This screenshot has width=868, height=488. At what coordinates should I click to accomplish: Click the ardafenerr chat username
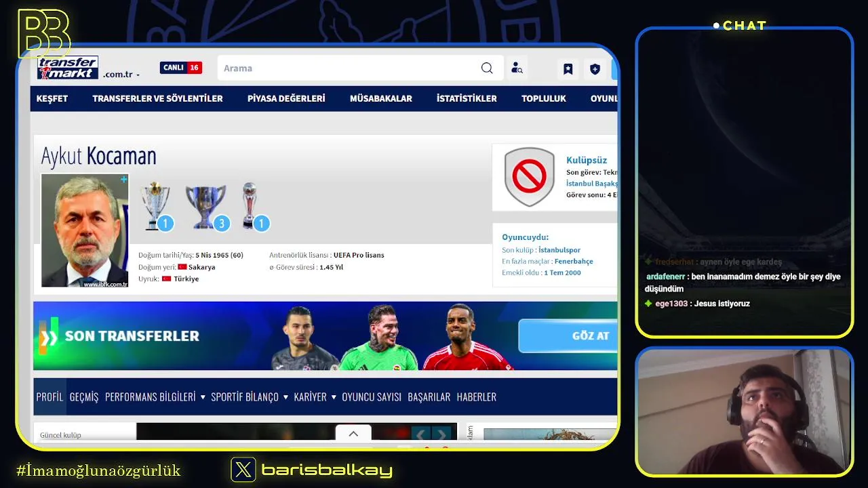(x=665, y=277)
